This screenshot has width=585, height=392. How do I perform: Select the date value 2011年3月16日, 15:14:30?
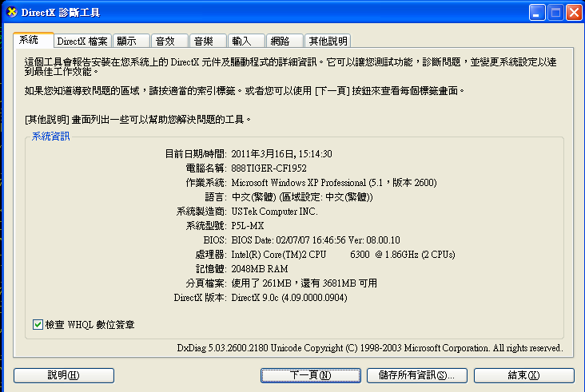coord(281,154)
